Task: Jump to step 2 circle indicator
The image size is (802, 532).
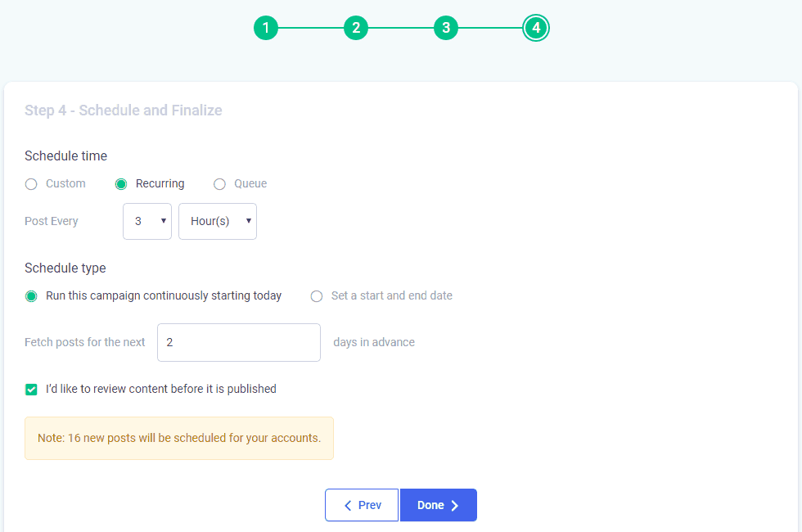Action: (x=356, y=28)
